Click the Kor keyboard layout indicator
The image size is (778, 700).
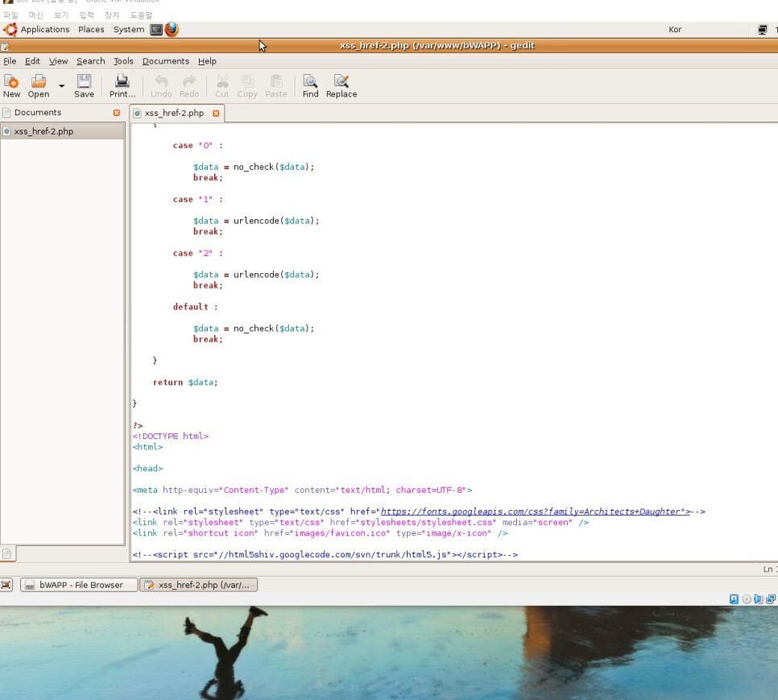pos(675,29)
